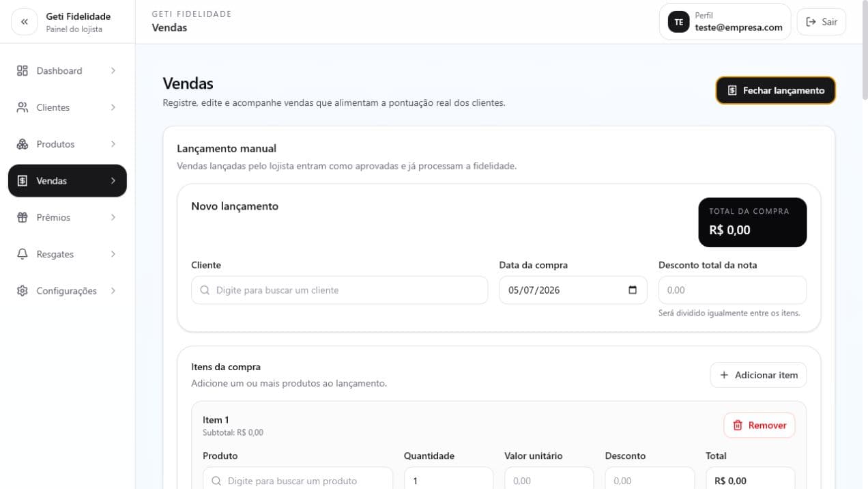Open the Dashboard menu item

[x=68, y=70]
